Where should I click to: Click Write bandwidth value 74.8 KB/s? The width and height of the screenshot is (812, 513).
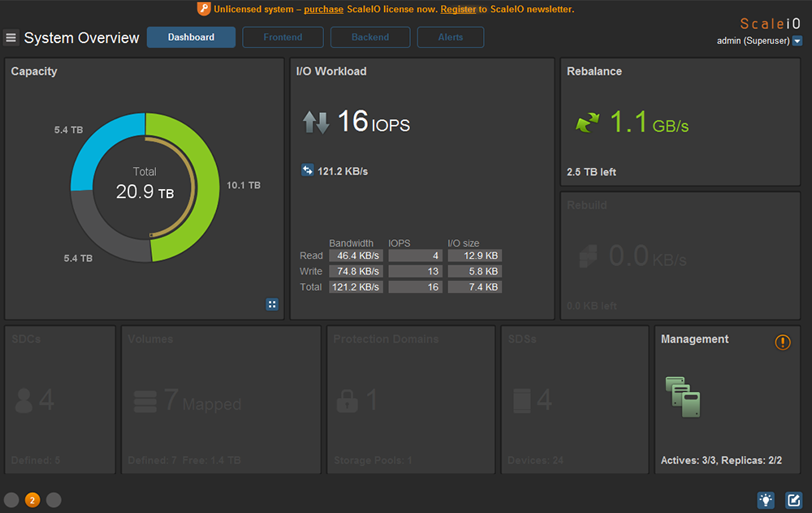tap(356, 271)
